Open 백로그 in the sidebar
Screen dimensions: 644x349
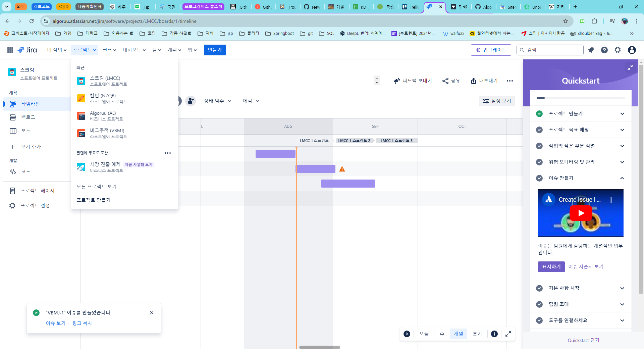(38, 117)
